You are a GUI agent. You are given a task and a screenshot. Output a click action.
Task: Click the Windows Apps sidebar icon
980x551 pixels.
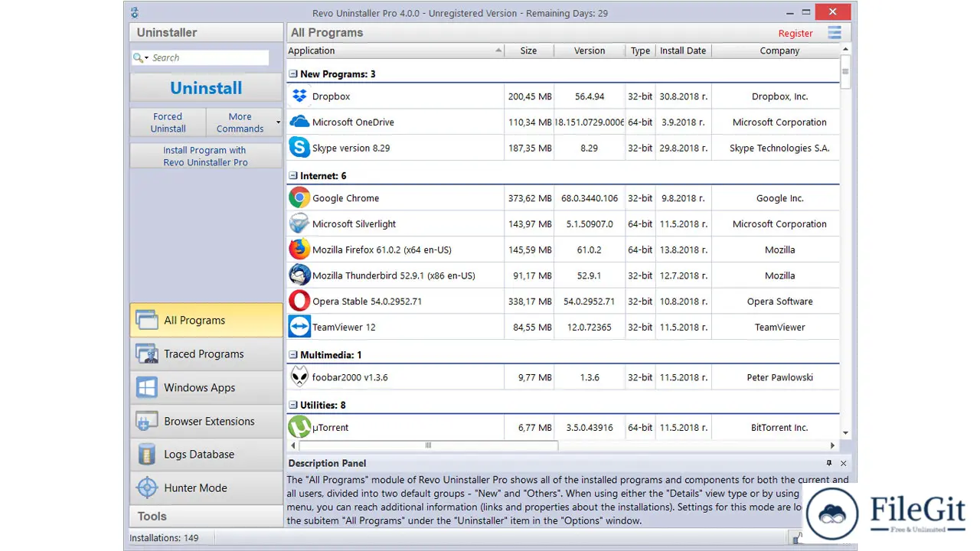coord(147,387)
